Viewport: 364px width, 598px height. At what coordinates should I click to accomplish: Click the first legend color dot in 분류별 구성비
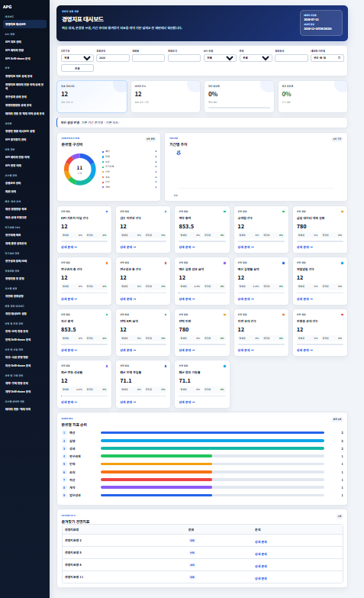pyautogui.click(x=103, y=152)
